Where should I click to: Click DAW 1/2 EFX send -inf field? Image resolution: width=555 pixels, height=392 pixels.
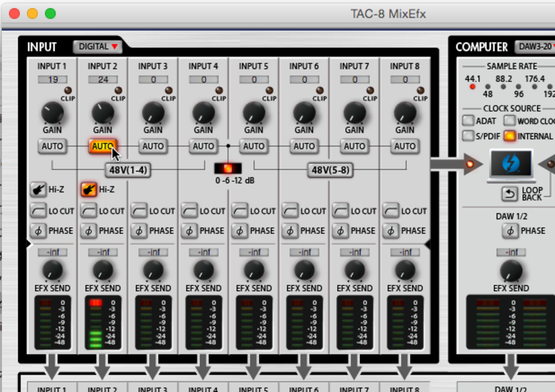coord(511,252)
